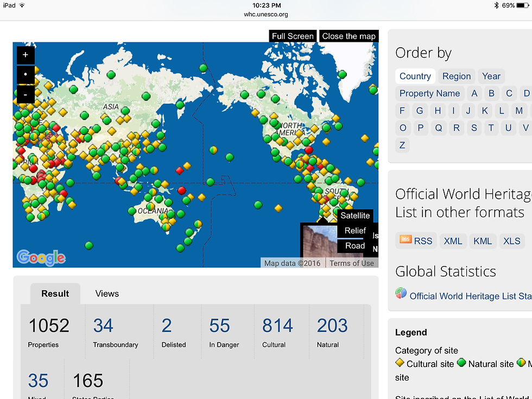Zoom in the map with plus button

(26, 55)
